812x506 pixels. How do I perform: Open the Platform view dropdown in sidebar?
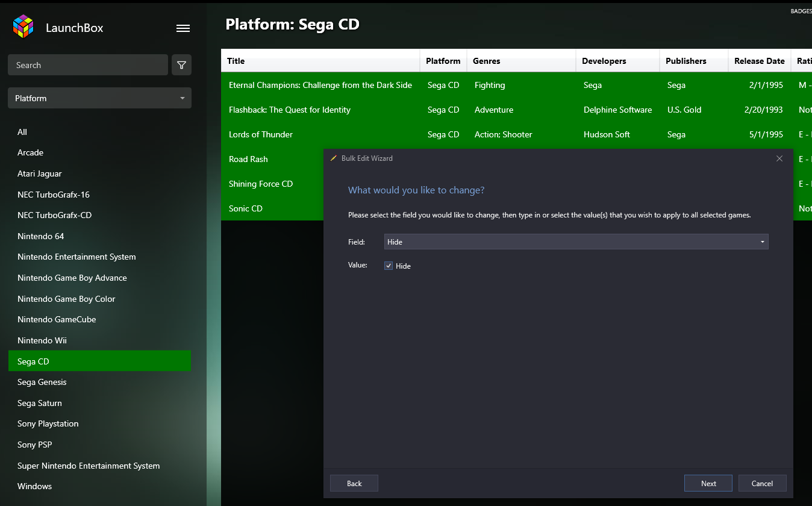point(99,98)
